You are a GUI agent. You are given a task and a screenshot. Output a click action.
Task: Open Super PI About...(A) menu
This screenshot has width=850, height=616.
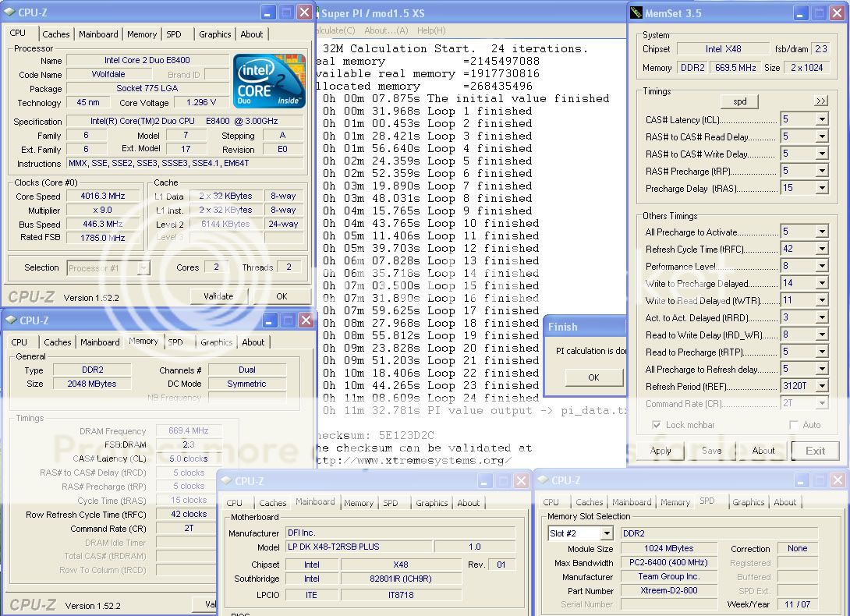[x=386, y=30]
